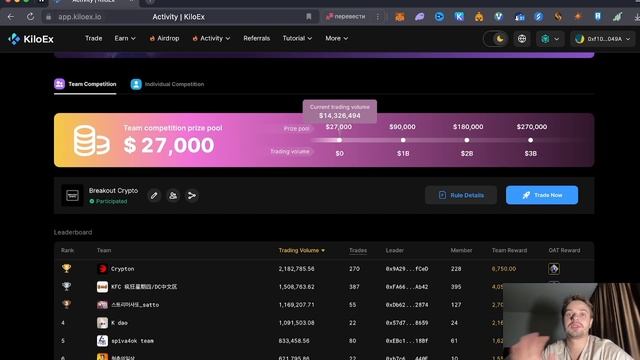This screenshot has height=360, width=640.
Task: Click the current trading volume tooltip
Action: (x=340, y=111)
